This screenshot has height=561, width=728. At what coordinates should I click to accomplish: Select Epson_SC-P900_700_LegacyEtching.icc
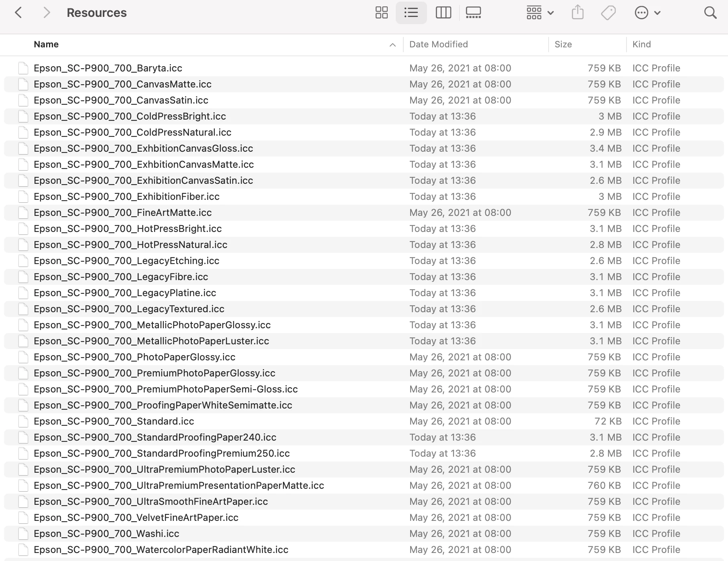[x=364, y=261]
